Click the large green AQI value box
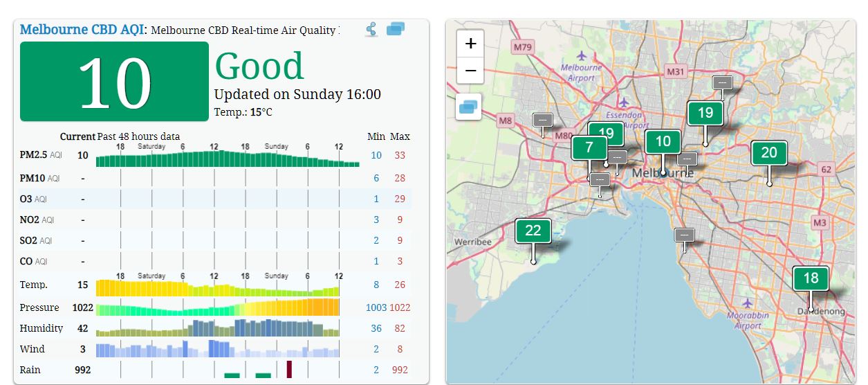868x385 pixels. click(x=114, y=82)
